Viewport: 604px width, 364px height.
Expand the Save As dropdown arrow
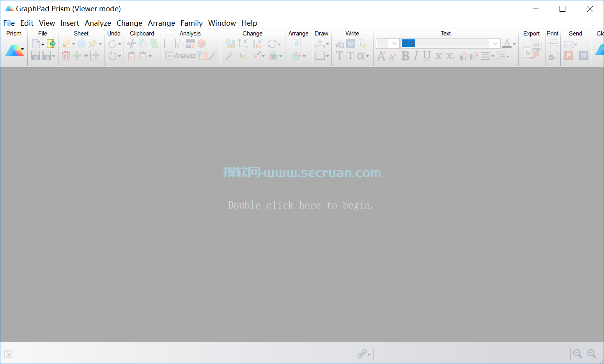pos(54,56)
